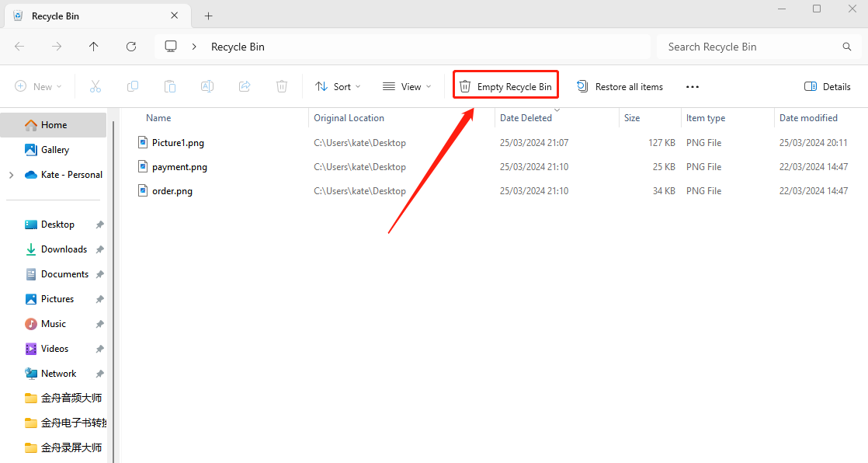Click Restore all items button
The height and width of the screenshot is (463, 868).
point(620,86)
